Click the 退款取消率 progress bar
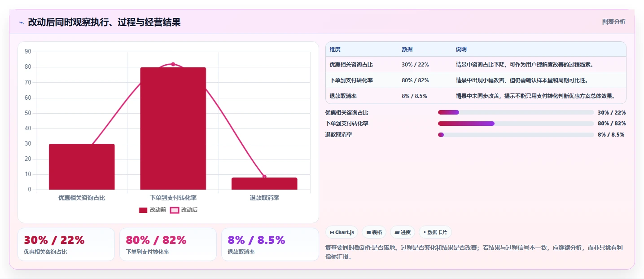This screenshot has width=644, height=279. (x=516, y=135)
